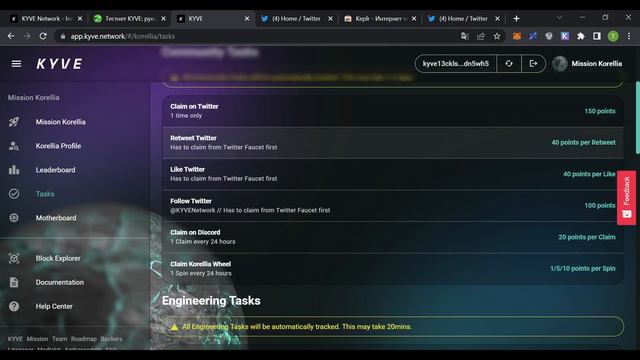The image size is (640, 360).
Task: Switch to the first Home / Twitter tab
Action: pos(297,19)
